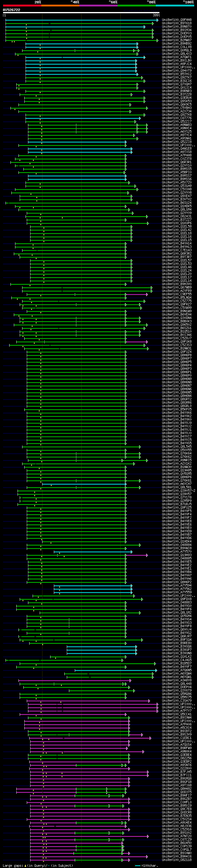This screenshot has width=197, height=868.
Task: Select the UniRef100_Q01IC4 label
Action: [x=177, y=88]
